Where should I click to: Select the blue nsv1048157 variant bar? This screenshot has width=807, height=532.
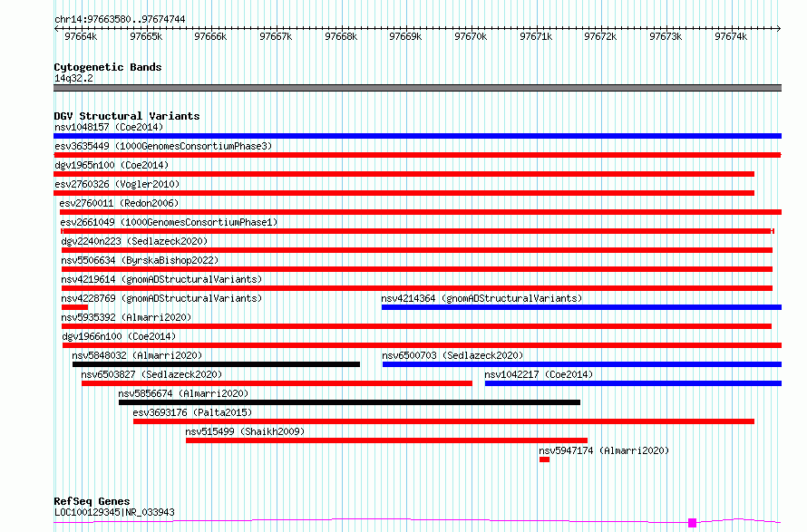[417, 136]
